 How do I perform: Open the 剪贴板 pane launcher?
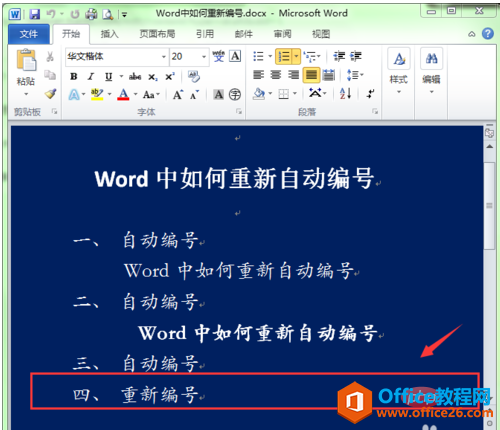(54, 111)
